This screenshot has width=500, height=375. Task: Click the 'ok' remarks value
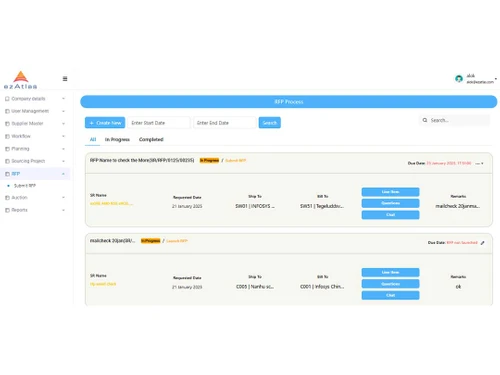(x=458, y=287)
